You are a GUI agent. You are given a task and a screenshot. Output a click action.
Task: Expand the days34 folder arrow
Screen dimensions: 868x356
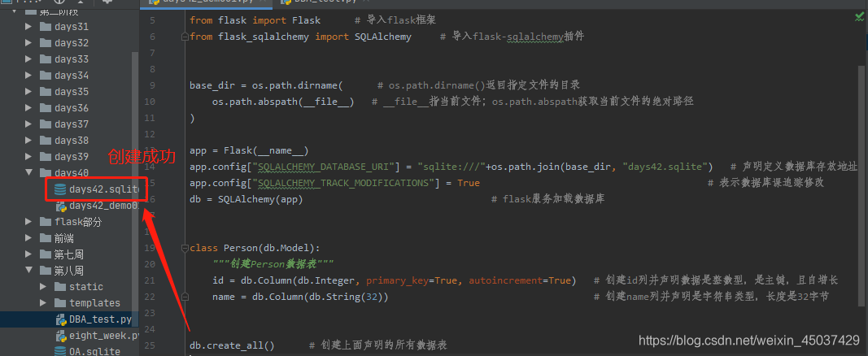point(28,75)
